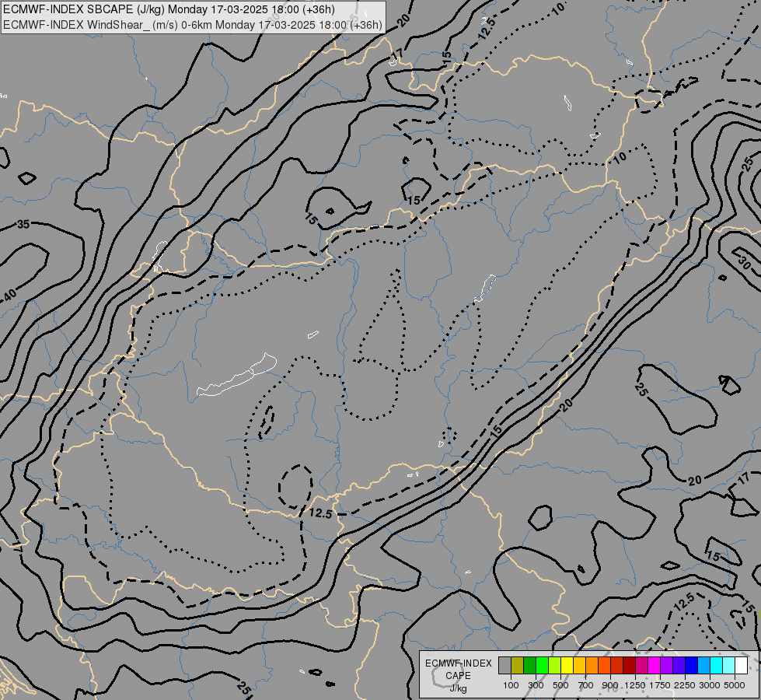Click the '5000' legend scale value
Screen dimensions: 761x700
click(735, 685)
